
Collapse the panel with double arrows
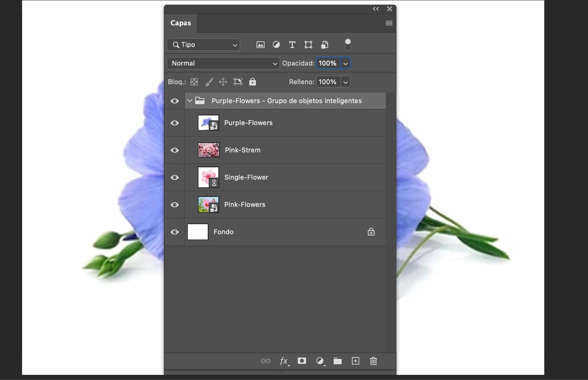pyautogui.click(x=376, y=9)
